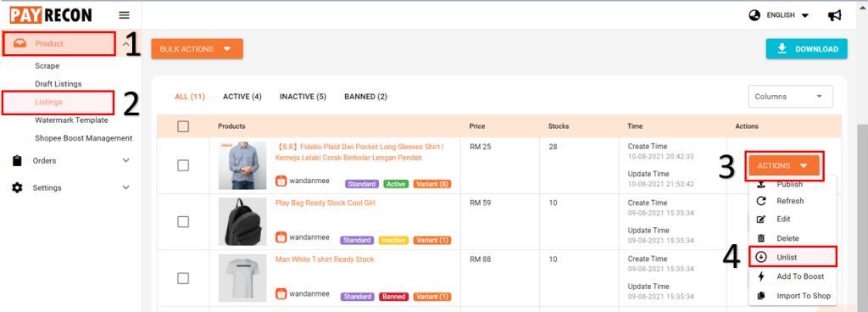The height and width of the screenshot is (312, 868).
Task: Select the Play Bag row checkbox
Action: (183, 222)
